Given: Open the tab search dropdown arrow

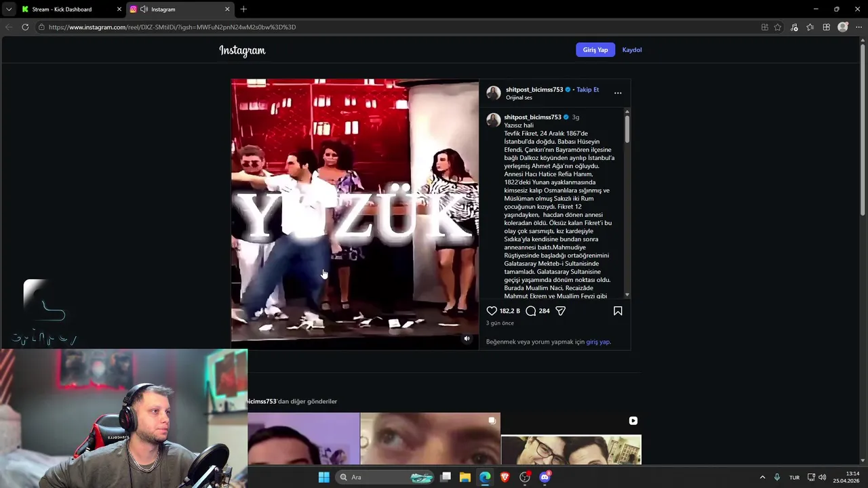Looking at the screenshot, I should click(8, 9).
